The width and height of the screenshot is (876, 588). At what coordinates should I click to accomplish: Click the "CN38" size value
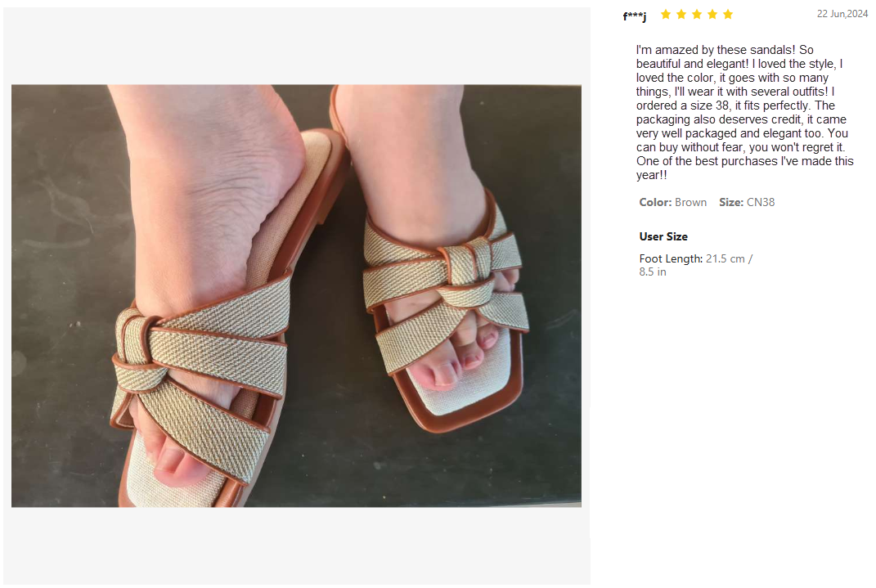761,202
